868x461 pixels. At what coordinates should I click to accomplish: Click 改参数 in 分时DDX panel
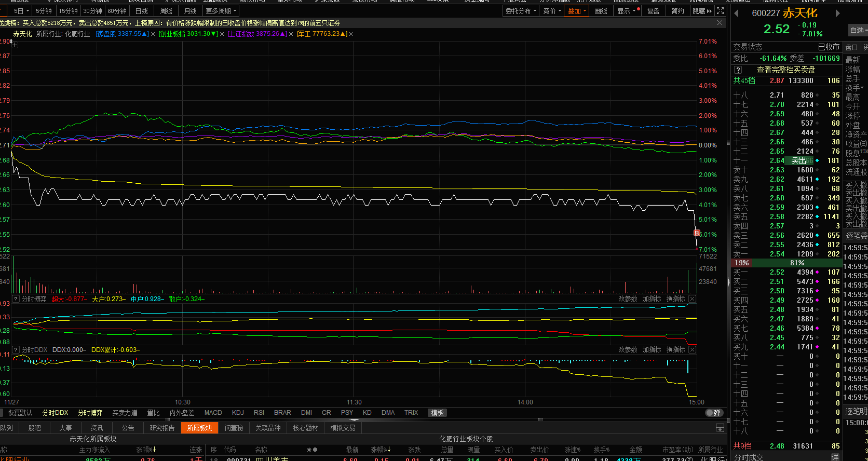click(x=628, y=350)
